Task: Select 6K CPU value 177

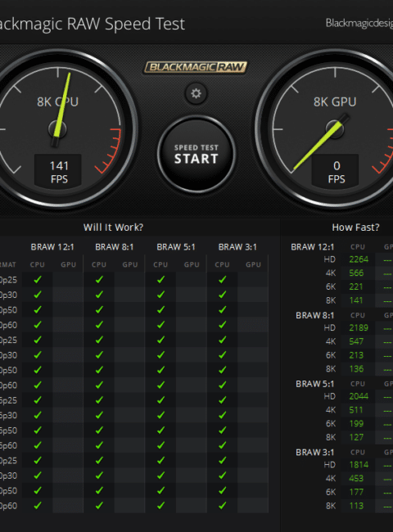Action: click(356, 492)
